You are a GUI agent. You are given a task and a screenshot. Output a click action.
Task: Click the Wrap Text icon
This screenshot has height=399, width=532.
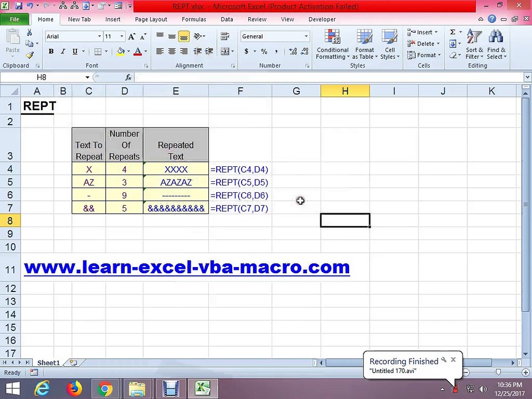click(x=224, y=36)
